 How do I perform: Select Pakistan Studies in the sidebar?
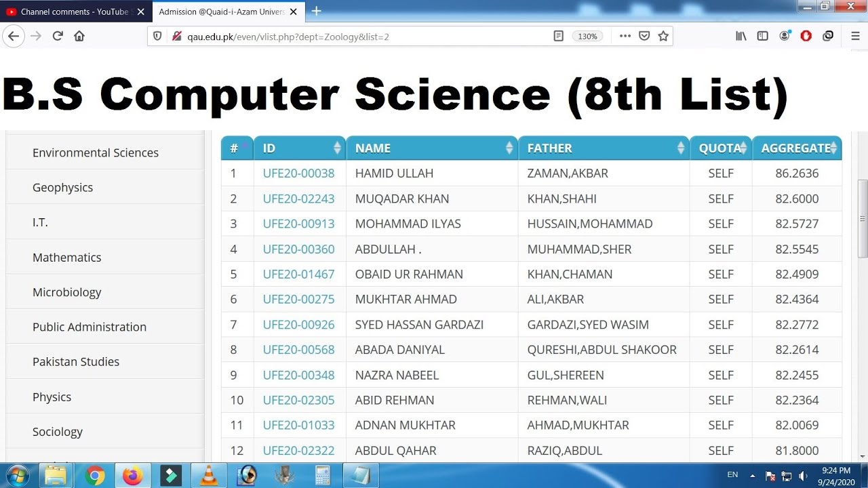pyautogui.click(x=76, y=361)
